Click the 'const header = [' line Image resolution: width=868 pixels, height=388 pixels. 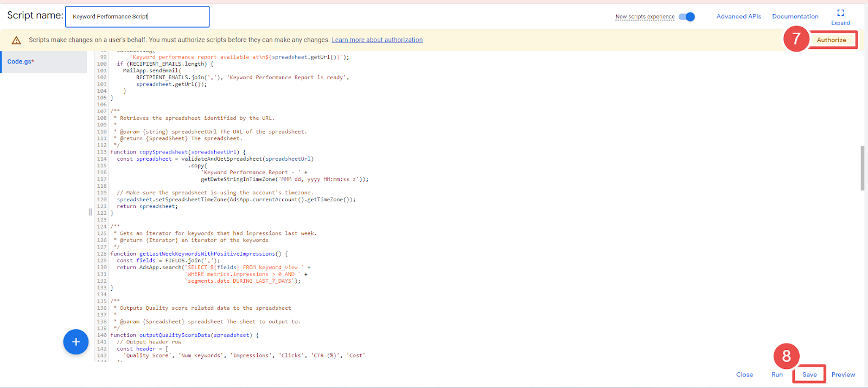coord(142,349)
